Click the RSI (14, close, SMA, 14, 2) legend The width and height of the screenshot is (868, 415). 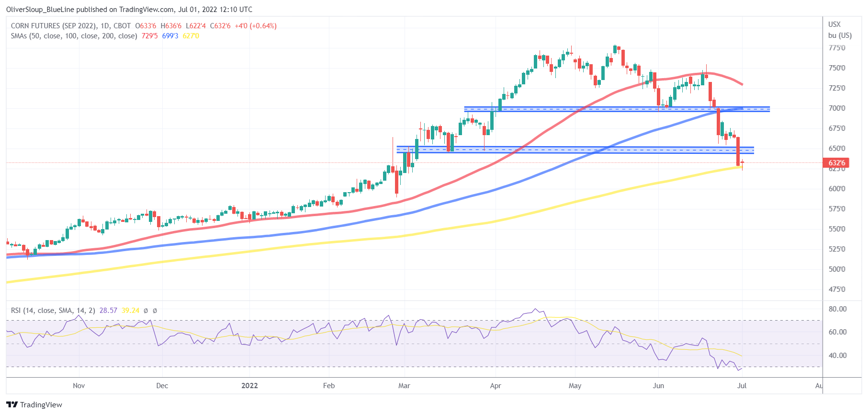pyautogui.click(x=53, y=311)
